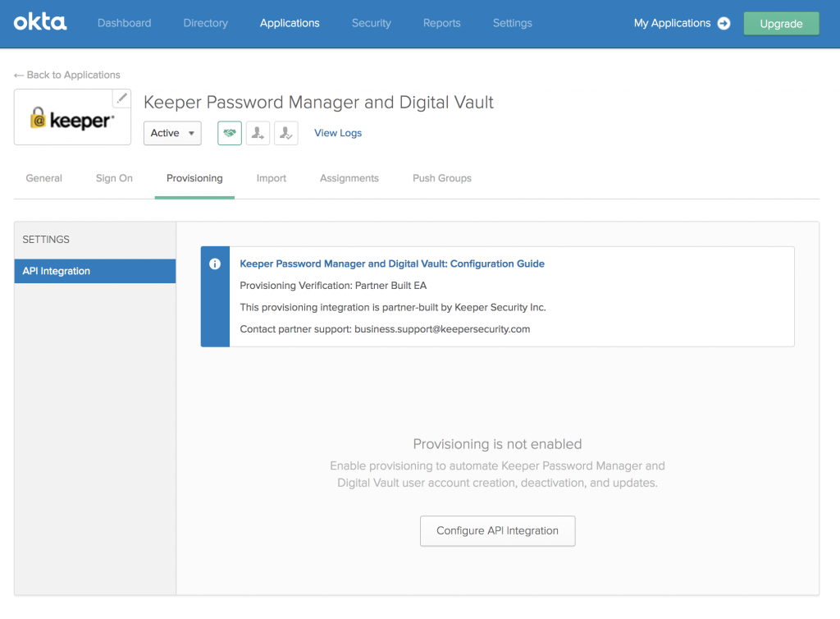Screen dimensions: 840x619
Task: Click the Provisioning is not enabled heading
Action: pos(497,444)
